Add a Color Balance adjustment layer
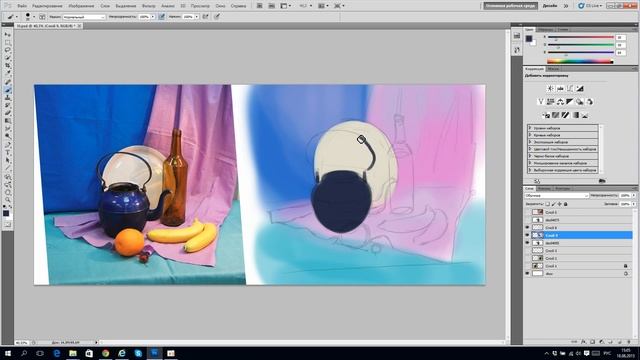640x360 pixels. (560, 102)
